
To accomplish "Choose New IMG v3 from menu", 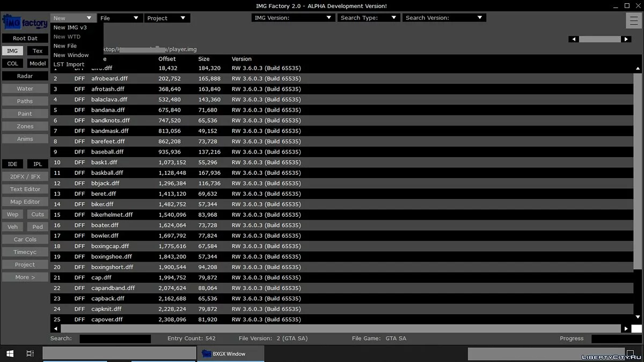I will pos(70,27).
